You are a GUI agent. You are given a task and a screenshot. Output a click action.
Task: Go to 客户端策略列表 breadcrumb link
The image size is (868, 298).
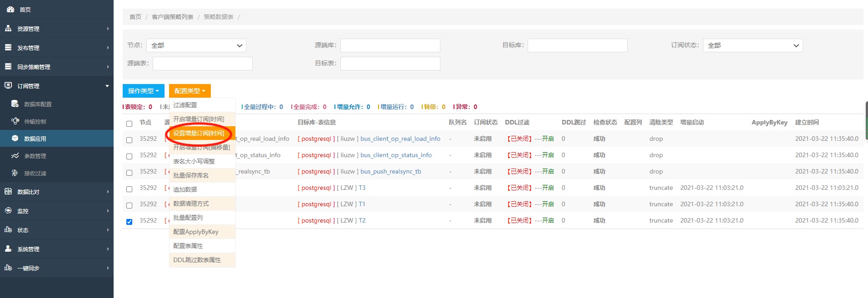pos(172,17)
